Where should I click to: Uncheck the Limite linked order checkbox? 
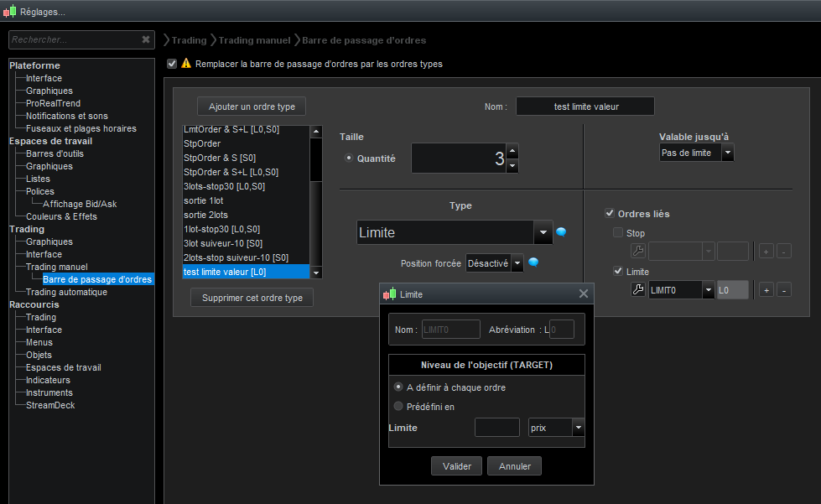618,271
